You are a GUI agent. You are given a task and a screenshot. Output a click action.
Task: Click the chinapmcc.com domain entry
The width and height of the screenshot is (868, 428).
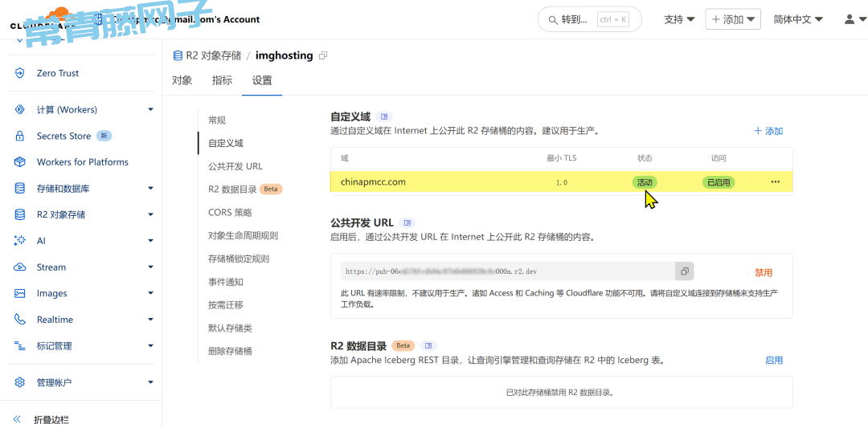click(x=373, y=181)
